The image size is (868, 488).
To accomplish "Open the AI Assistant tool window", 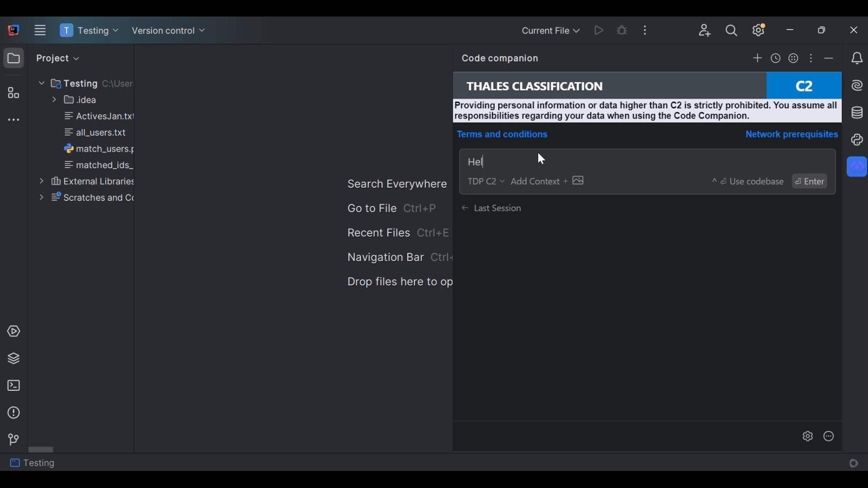I will coord(857,86).
